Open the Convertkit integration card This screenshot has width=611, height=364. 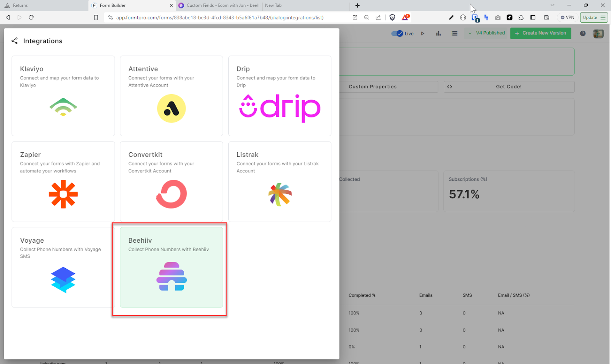[171, 182]
